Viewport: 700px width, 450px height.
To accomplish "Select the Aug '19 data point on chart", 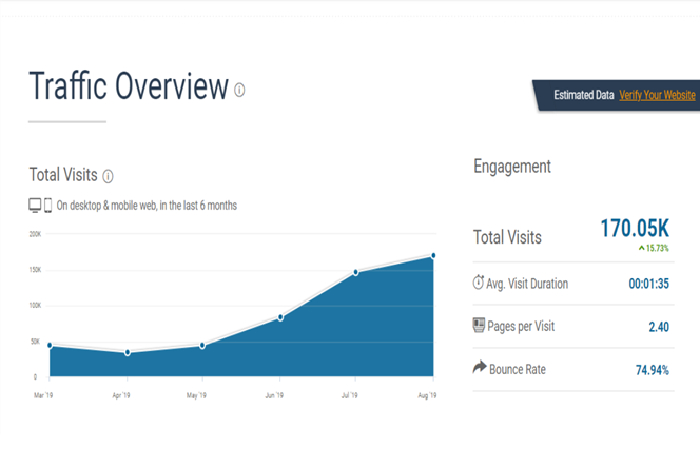I will coord(433,255).
